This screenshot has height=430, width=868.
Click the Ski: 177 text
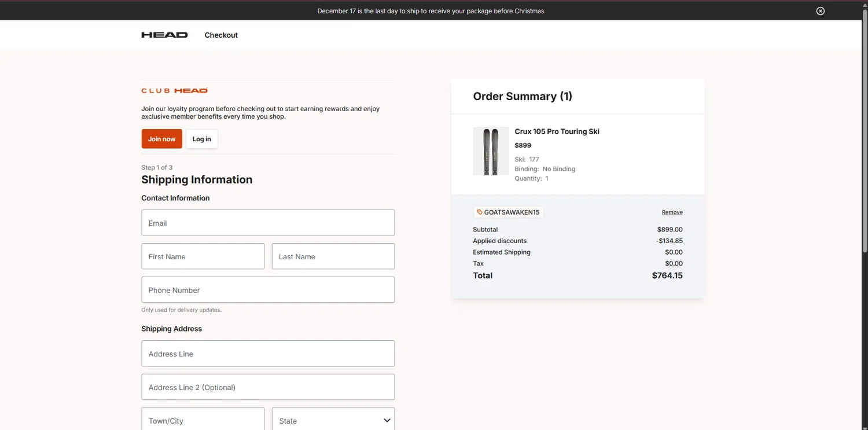527,159
